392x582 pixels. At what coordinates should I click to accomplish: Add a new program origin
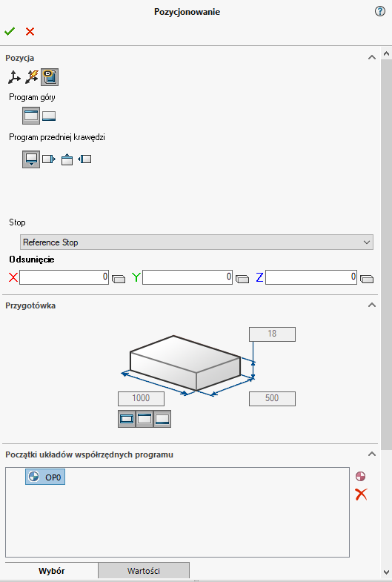360,476
